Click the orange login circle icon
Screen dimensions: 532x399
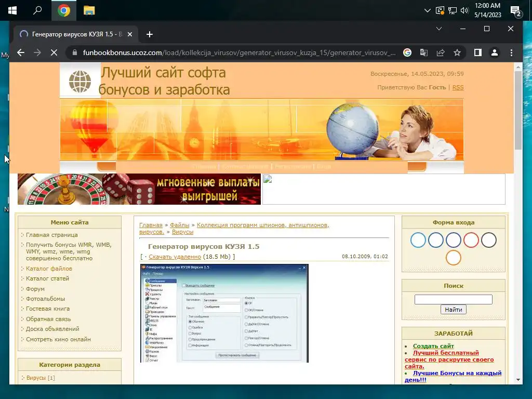pos(453,258)
